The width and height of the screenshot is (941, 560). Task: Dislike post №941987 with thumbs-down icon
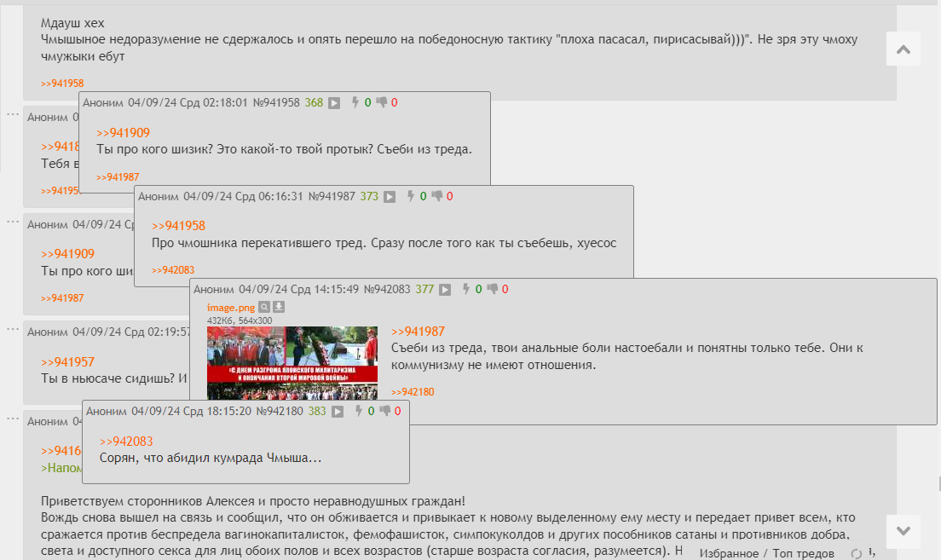coord(436,196)
